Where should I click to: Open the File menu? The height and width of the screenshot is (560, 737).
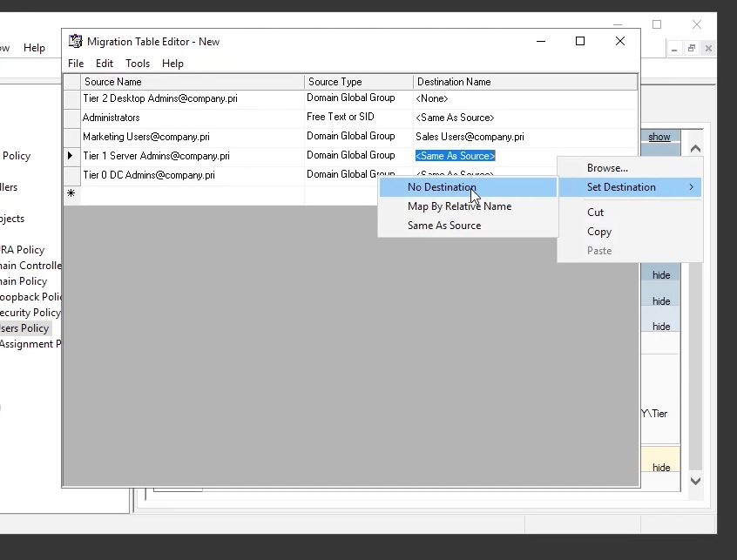[76, 64]
